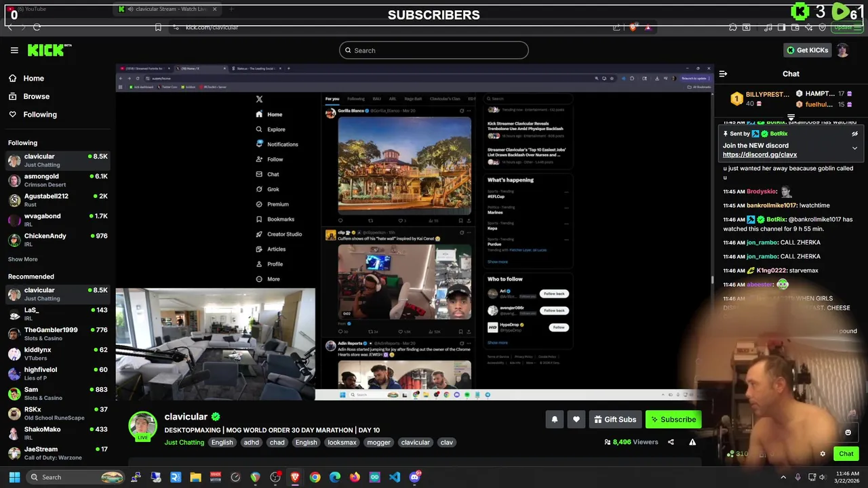
Task: Open Agustabell212 channel in sidebar
Action: (x=58, y=200)
